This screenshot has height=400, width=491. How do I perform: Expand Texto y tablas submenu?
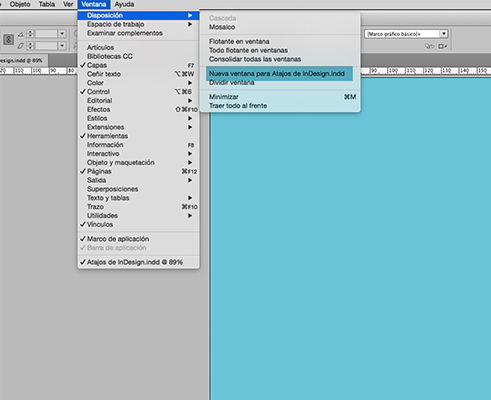pos(138,198)
